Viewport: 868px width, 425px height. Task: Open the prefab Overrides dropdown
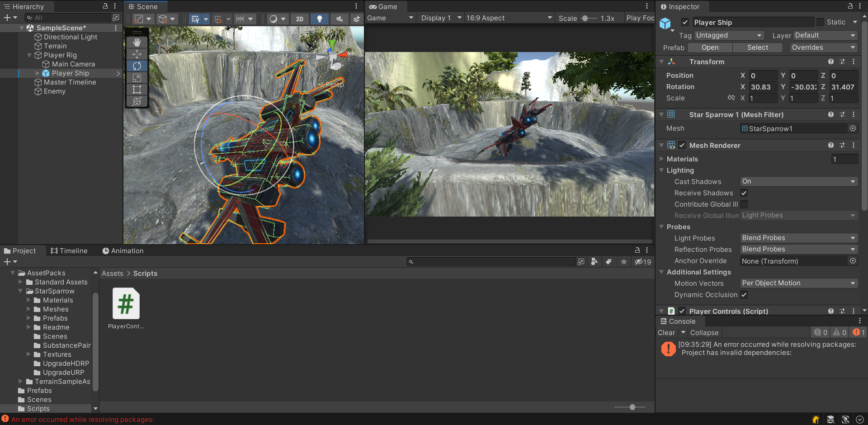pos(824,47)
